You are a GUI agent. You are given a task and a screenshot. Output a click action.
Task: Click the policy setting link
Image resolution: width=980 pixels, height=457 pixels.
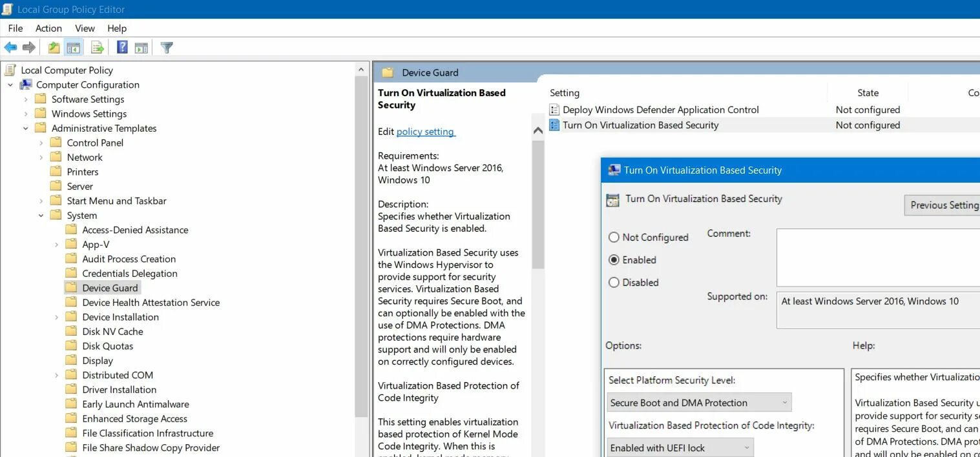click(x=425, y=131)
